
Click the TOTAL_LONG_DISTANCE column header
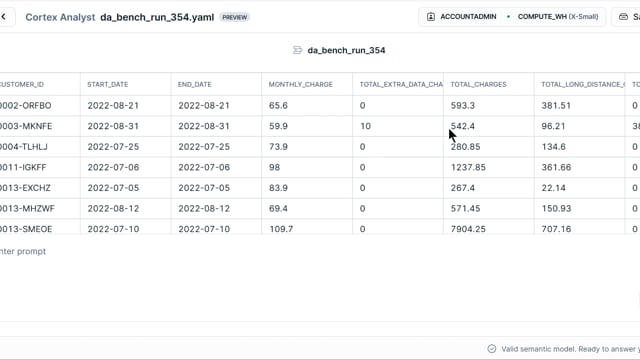(582, 84)
